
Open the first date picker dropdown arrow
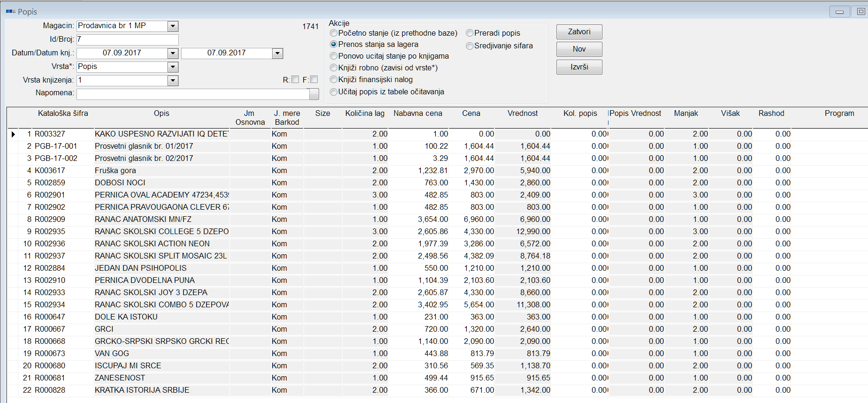coord(173,53)
